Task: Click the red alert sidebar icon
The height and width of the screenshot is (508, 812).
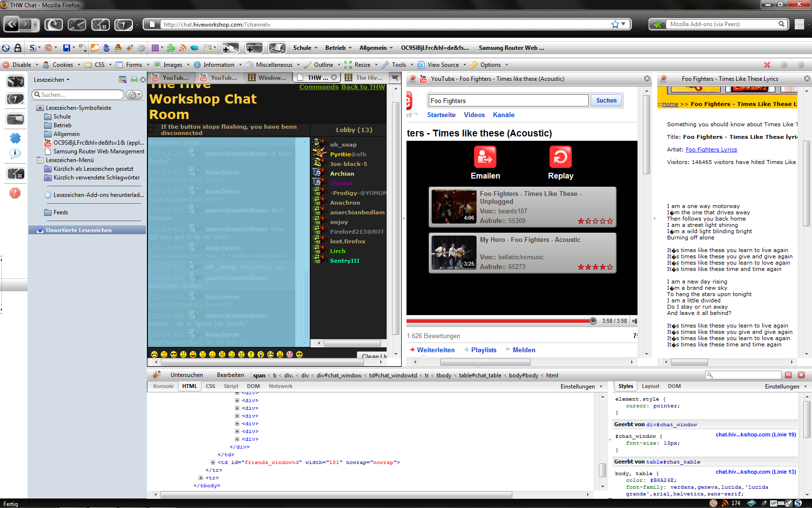Action: pos(15,194)
